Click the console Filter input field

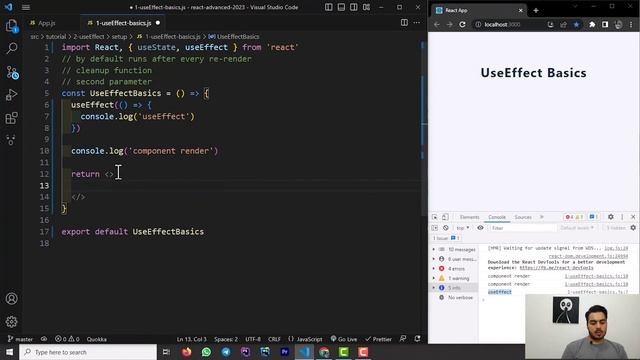click(x=522, y=228)
